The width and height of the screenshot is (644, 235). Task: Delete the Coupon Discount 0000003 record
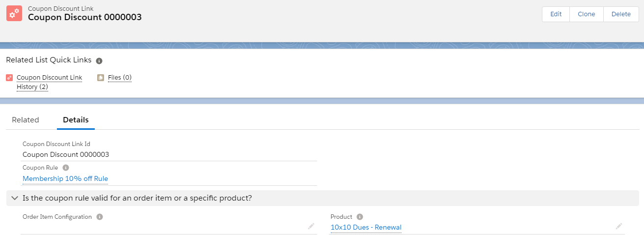pos(621,14)
